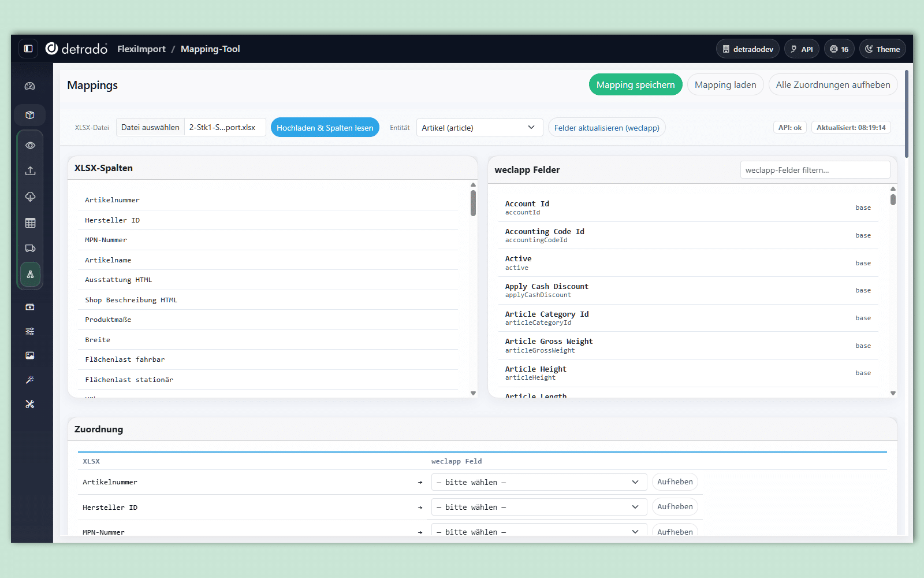Open the API menu in header
This screenshot has height=578, width=924.
[801, 49]
